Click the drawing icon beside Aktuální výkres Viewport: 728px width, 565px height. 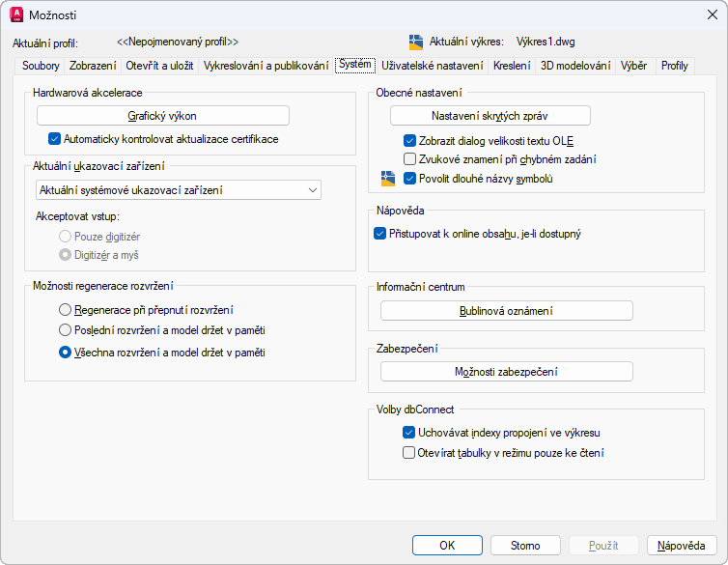(416, 42)
